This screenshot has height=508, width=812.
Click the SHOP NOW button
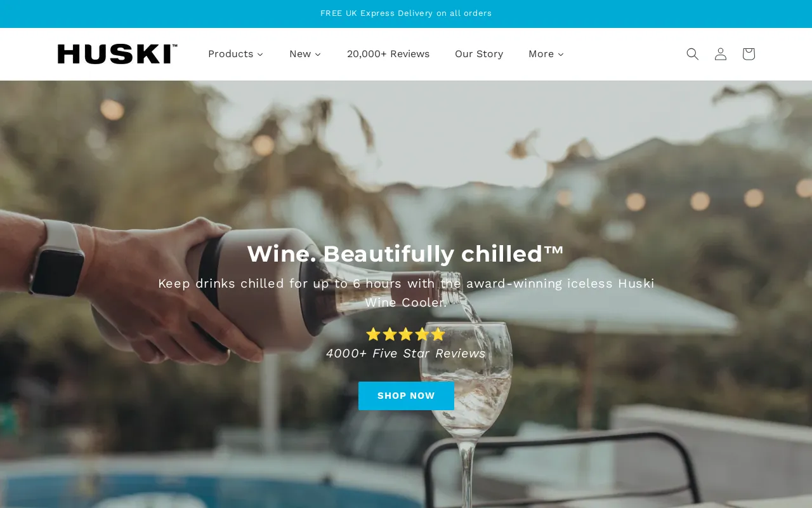pyautogui.click(x=406, y=396)
